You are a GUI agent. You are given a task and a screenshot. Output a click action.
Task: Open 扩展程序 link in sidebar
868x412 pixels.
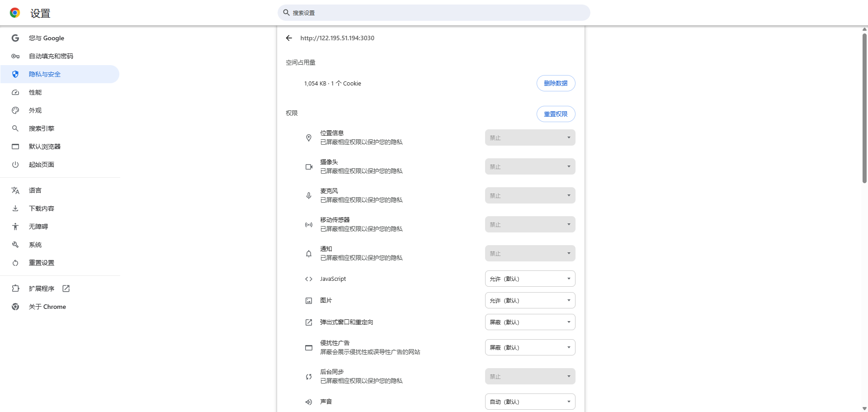click(60, 289)
